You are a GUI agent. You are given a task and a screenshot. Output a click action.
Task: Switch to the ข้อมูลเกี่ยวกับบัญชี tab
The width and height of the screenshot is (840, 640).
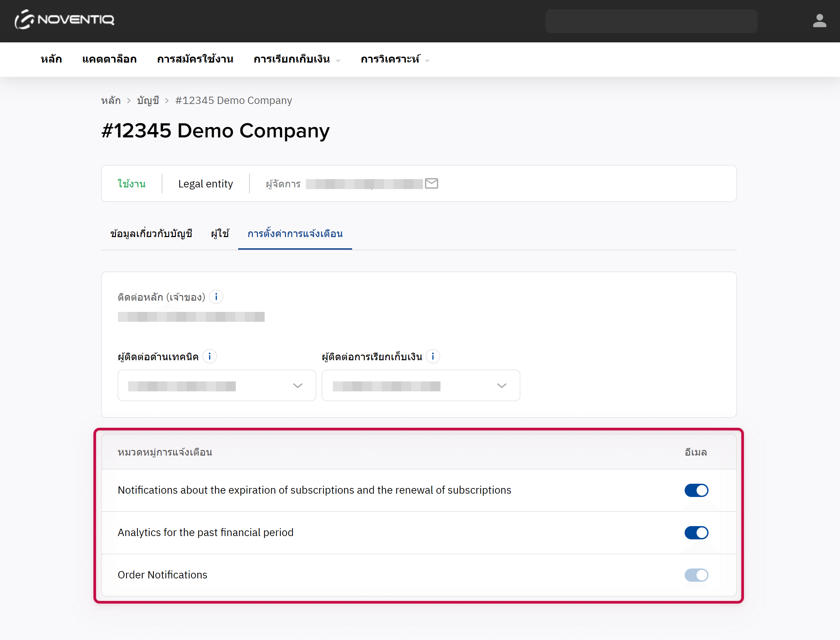[x=151, y=233]
